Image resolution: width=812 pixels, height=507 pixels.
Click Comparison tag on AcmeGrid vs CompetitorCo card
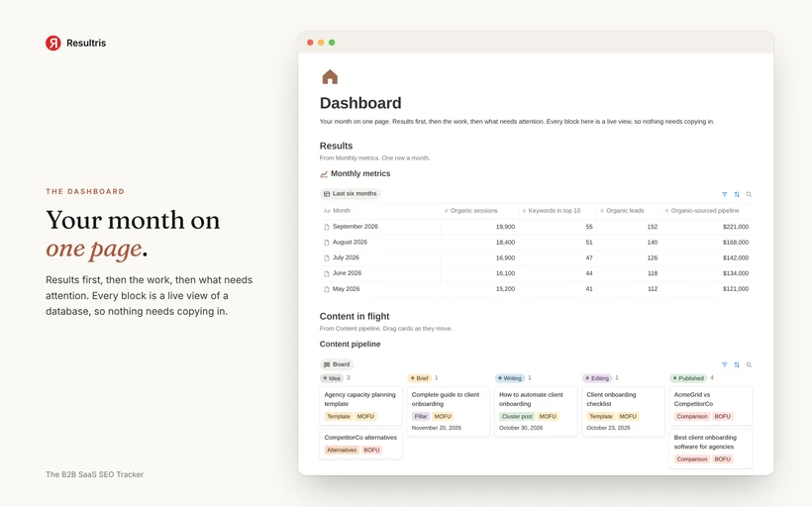click(691, 416)
